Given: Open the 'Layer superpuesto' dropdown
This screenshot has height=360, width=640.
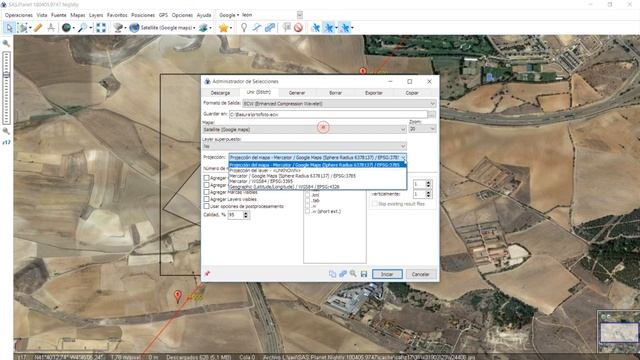Looking at the screenshot, I should (304, 146).
